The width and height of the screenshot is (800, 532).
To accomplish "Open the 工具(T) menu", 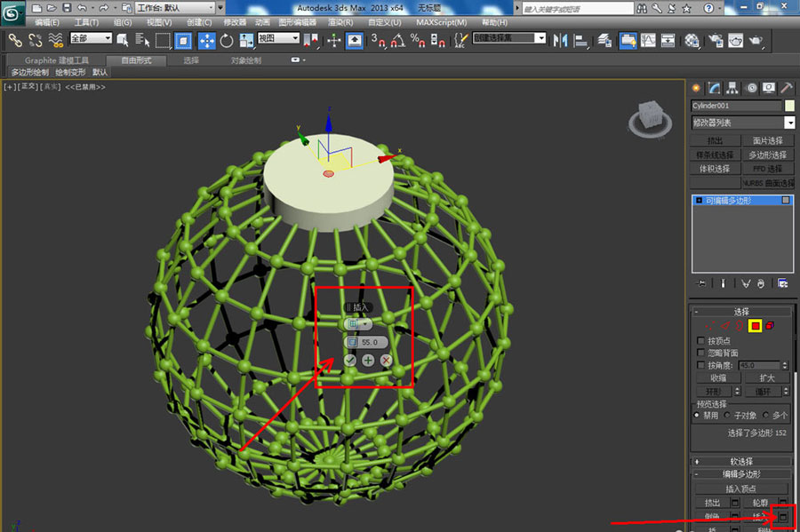I will coord(87,22).
